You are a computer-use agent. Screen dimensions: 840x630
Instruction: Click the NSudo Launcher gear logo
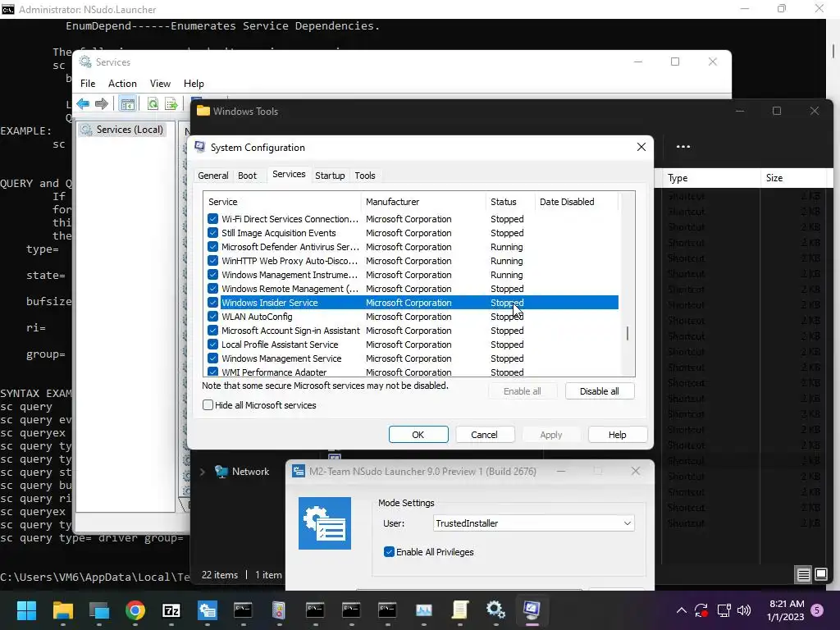pos(325,523)
